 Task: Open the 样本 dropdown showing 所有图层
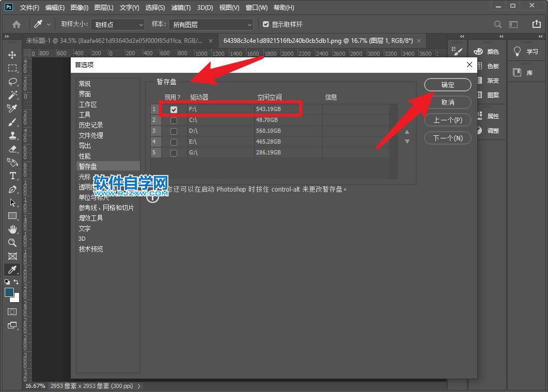(211, 24)
